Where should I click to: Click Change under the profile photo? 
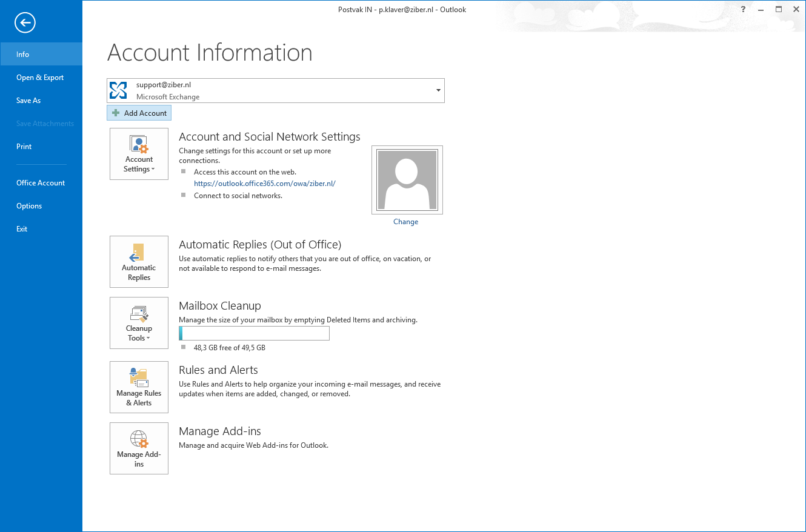(x=405, y=222)
